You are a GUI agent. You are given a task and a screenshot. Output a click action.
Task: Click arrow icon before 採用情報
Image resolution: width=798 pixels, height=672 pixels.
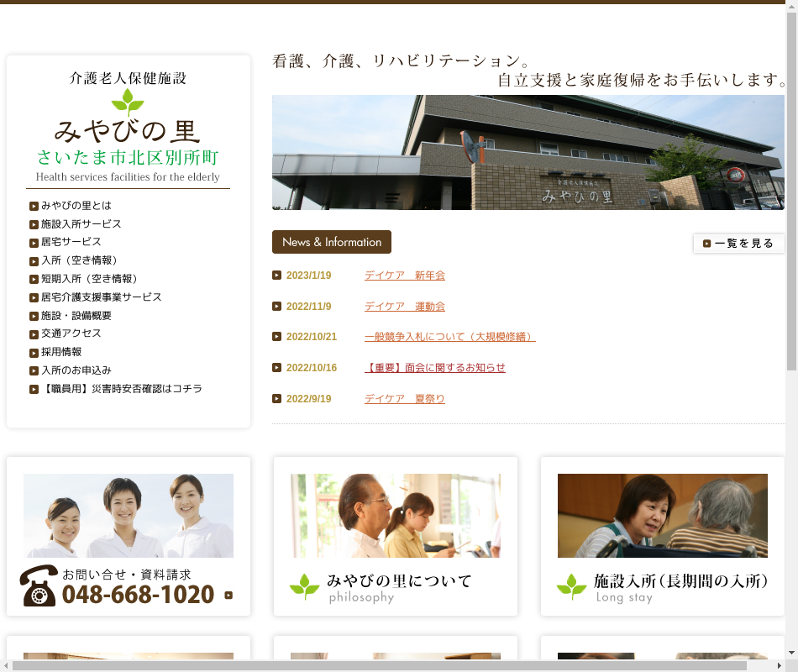pos(34,353)
